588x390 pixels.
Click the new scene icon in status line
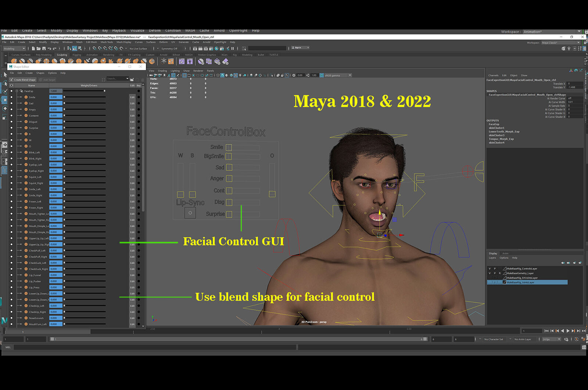(33, 48)
